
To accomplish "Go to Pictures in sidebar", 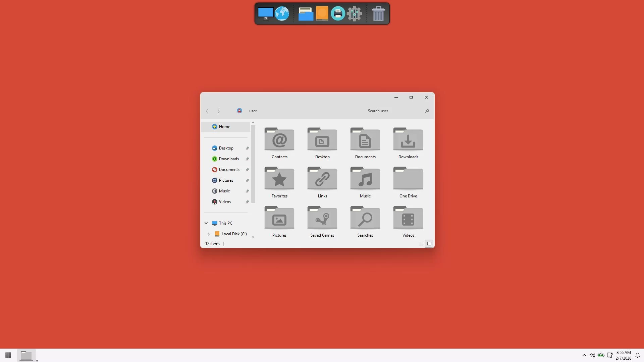I will coord(226,180).
